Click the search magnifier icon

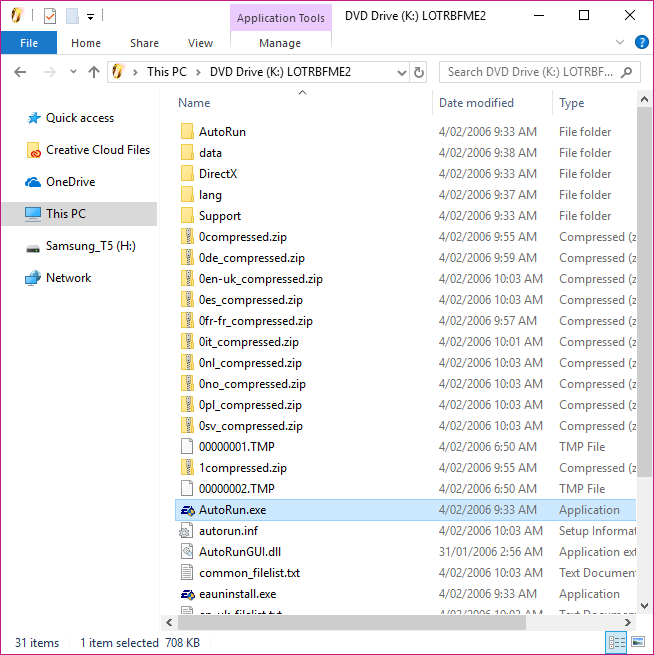(x=626, y=72)
